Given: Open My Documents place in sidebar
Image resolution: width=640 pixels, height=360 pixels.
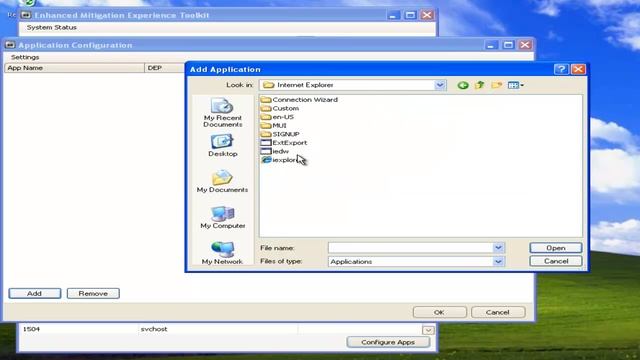Looking at the screenshot, I should tap(222, 182).
